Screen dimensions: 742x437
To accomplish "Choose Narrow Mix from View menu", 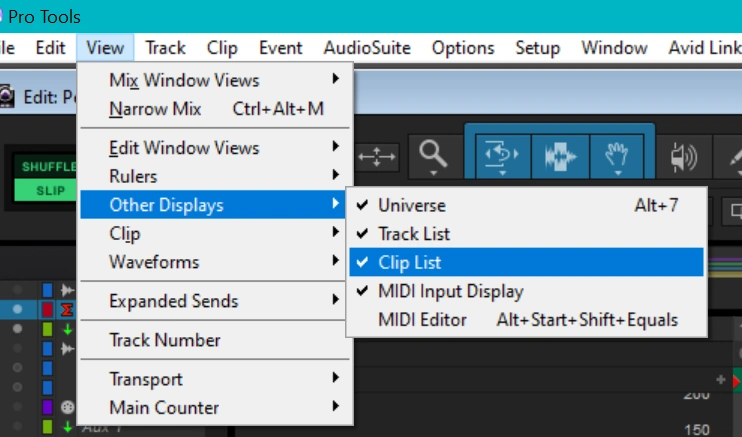I will [155, 109].
